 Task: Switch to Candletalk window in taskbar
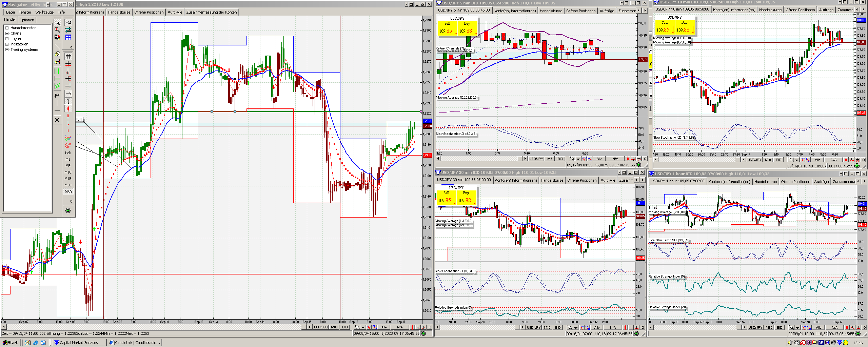(135, 343)
